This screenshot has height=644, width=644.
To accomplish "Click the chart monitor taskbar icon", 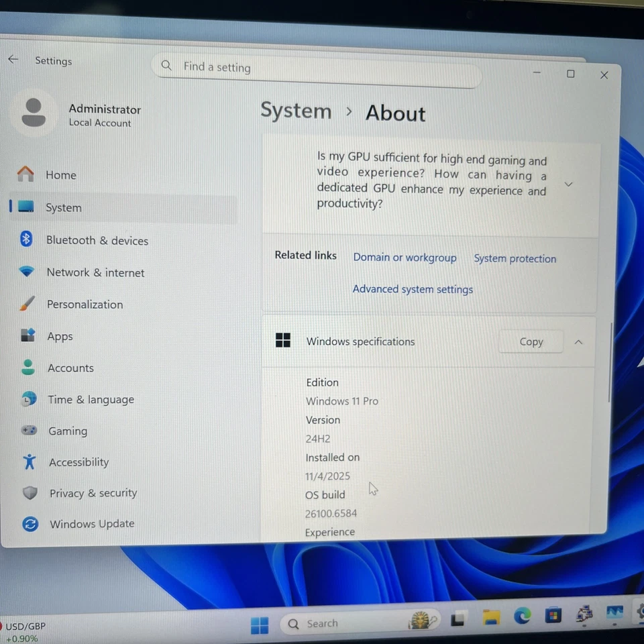I will (614, 612).
